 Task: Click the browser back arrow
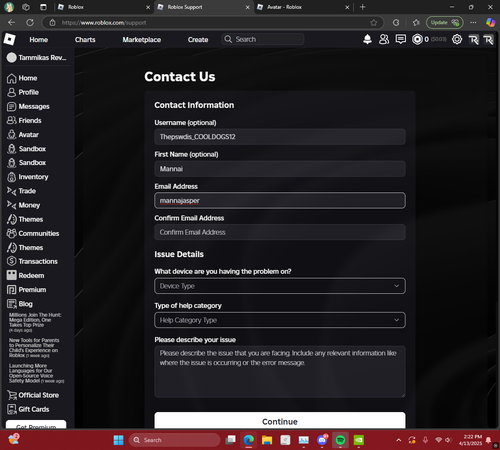(x=12, y=22)
